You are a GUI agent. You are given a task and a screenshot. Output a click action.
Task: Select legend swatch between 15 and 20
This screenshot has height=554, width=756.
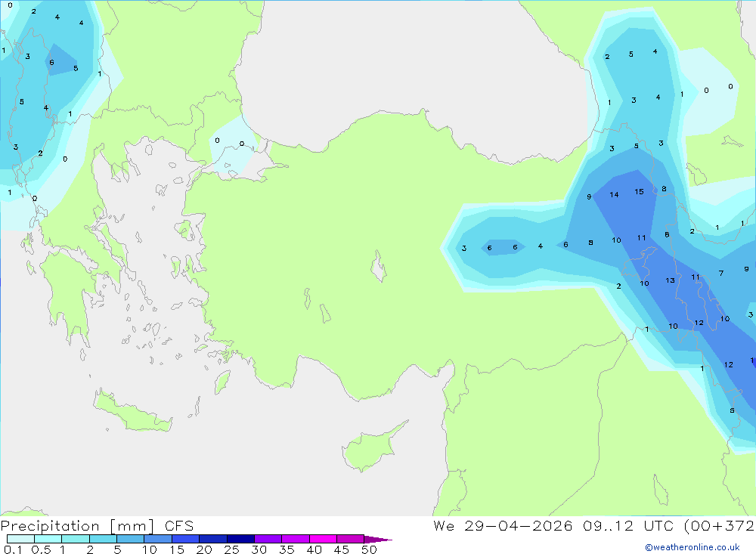[186, 539]
